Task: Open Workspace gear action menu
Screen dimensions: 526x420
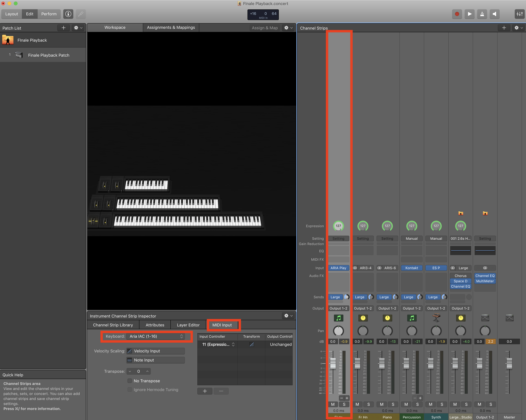Action: pyautogui.click(x=288, y=28)
